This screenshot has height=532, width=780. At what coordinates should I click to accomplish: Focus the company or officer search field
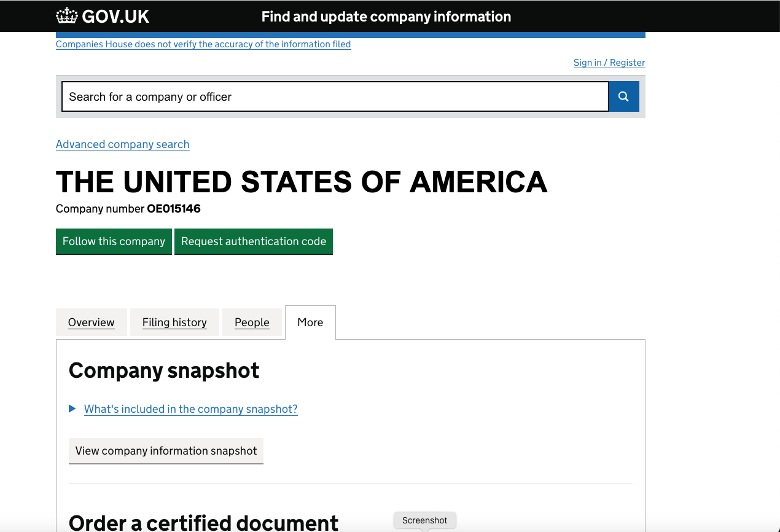pyautogui.click(x=335, y=96)
